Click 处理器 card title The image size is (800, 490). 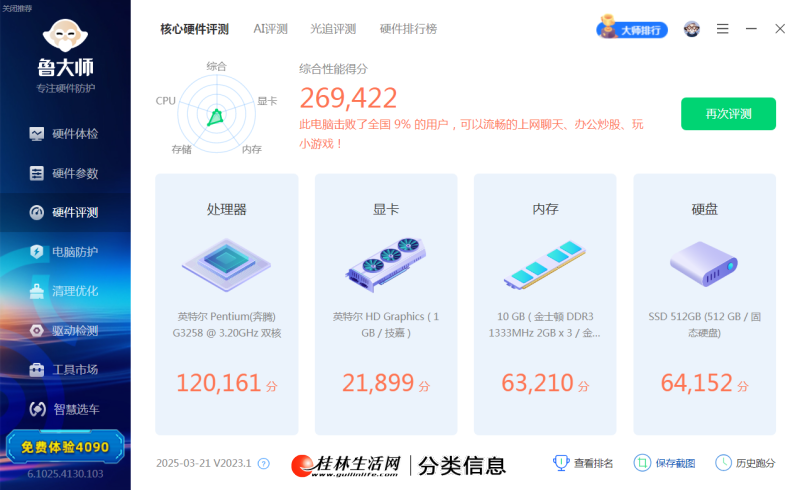[227, 209]
